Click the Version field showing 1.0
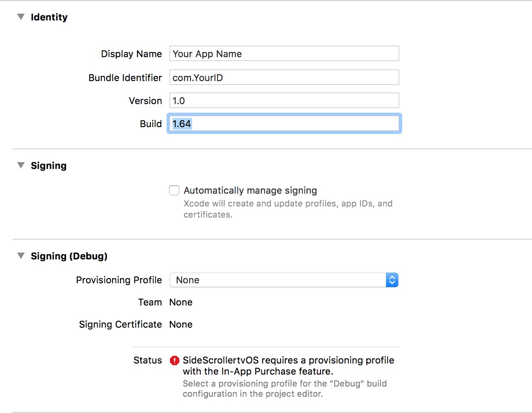This screenshot has width=532, height=413. click(284, 101)
